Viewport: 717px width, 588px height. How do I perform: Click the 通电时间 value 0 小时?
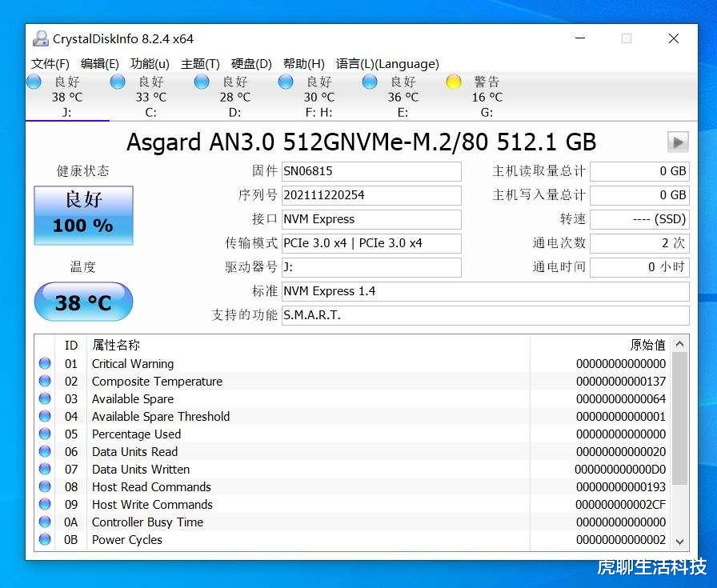tap(639, 267)
